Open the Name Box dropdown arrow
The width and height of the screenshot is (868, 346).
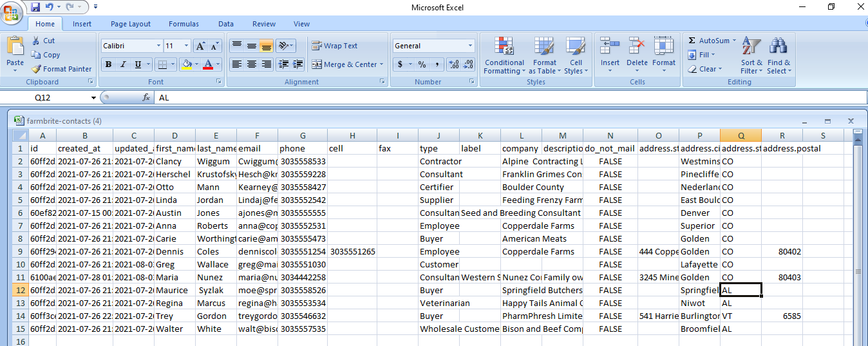point(93,98)
